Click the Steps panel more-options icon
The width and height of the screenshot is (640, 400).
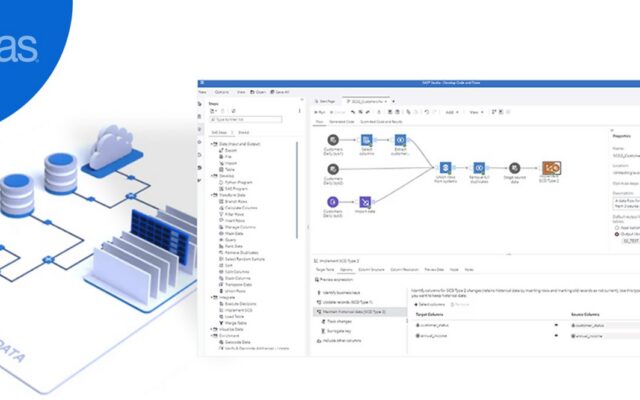pos(300,111)
